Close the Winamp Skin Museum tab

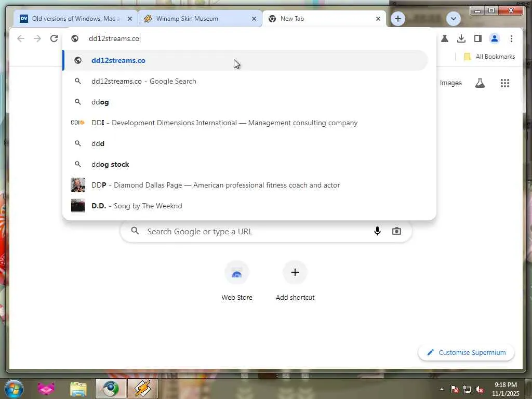tap(254, 19)
